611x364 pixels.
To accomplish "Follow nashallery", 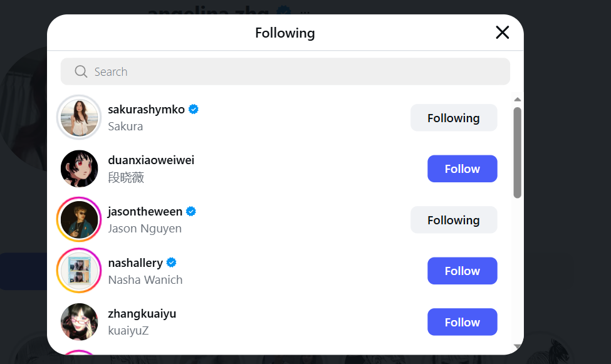I will tap(462, 271).
